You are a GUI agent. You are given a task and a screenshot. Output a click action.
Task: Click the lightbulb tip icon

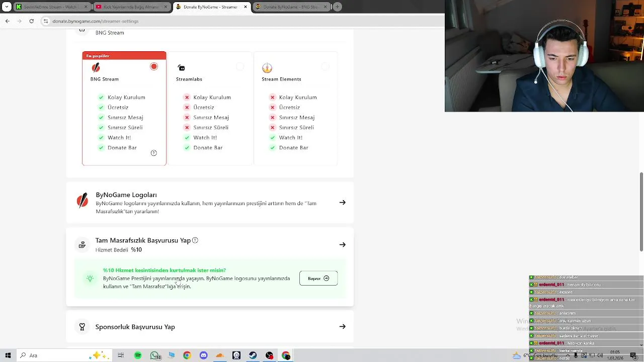(90, 279)
